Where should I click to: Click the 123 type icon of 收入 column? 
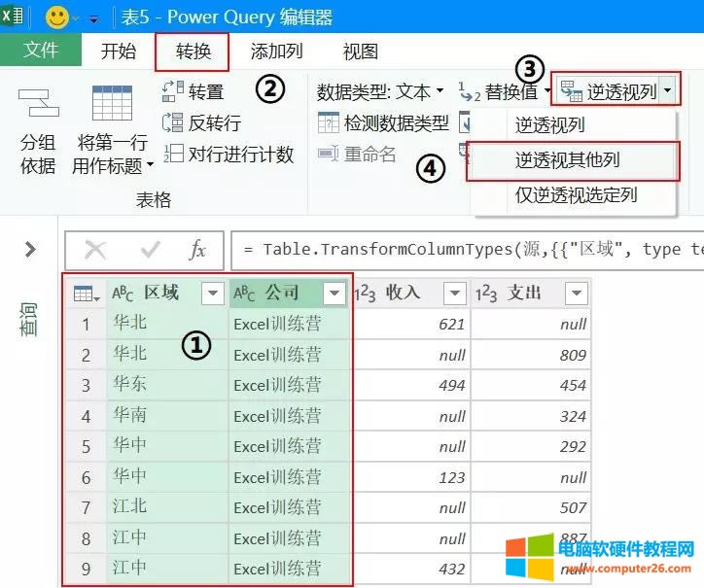point(365,294)
